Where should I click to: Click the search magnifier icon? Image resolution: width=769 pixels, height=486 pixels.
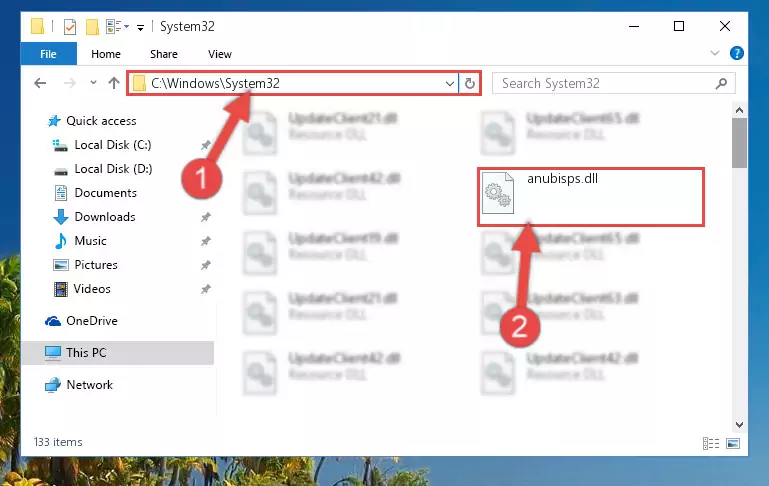pos(721,84)
